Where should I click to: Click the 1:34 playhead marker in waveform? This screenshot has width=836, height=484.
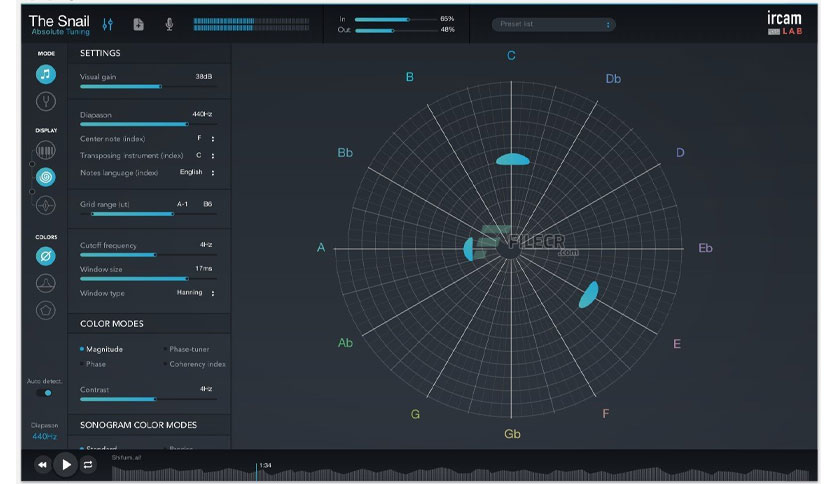pyautogui.click(x=256, y=471)
